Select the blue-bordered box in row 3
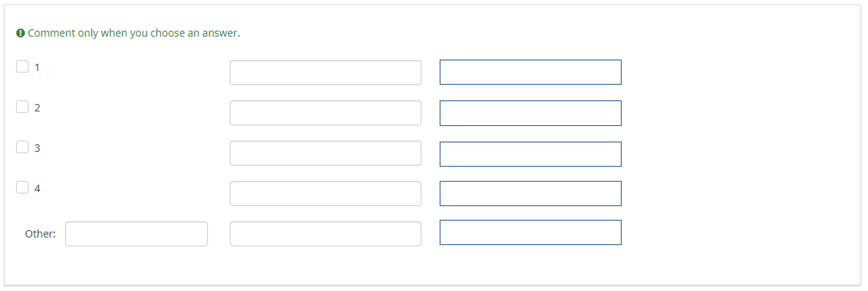This screenshot has width=868, height=291. click(530, 154)
